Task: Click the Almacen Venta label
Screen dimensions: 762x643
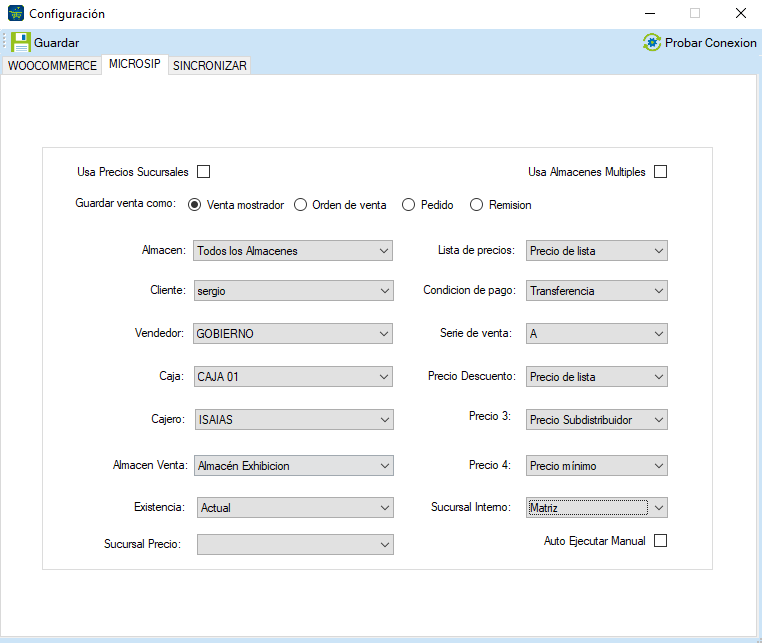Action: 150,465
